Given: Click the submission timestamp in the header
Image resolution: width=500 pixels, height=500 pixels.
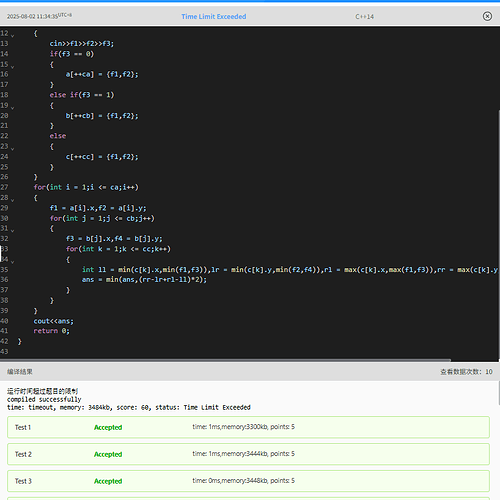Looking at the screenshot, I should click(39, 16).
